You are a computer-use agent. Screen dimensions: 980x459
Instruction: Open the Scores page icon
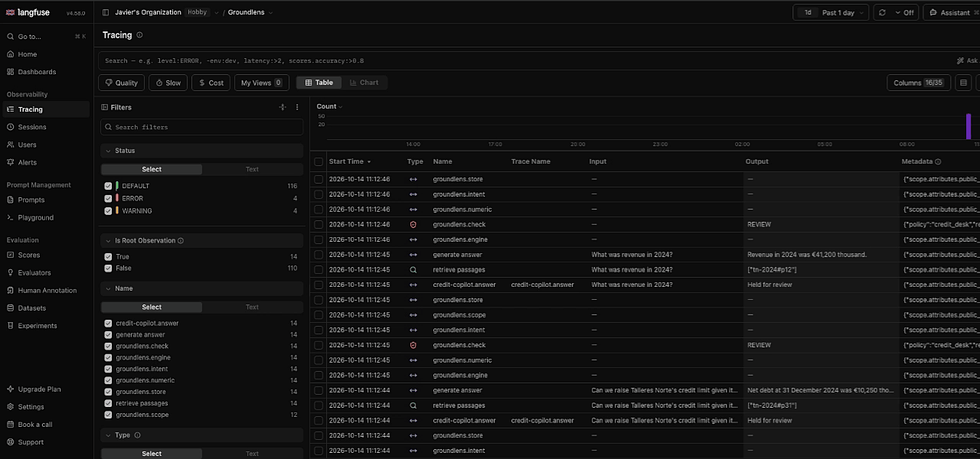(x=10, y=255)
